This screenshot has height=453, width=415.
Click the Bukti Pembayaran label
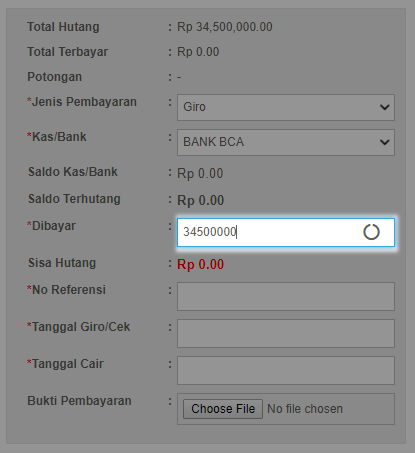(x=79, y=401)
